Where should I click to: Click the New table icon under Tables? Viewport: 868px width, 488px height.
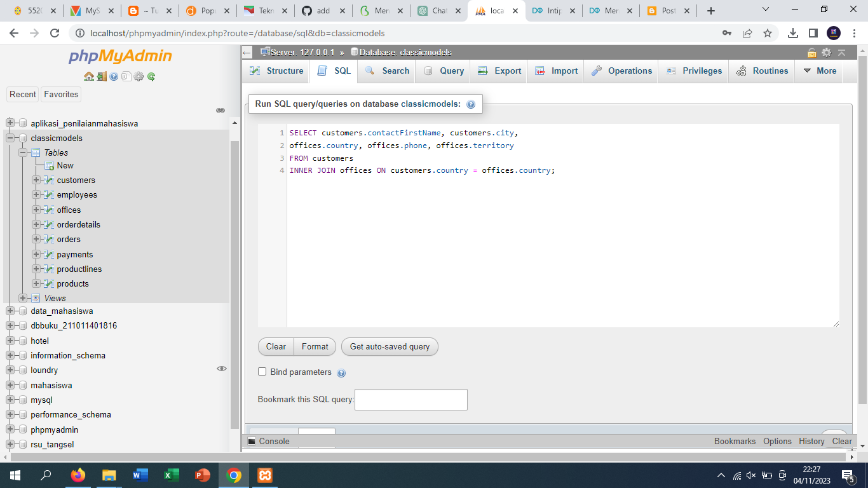pyautogui.click(x=49, y=165)
